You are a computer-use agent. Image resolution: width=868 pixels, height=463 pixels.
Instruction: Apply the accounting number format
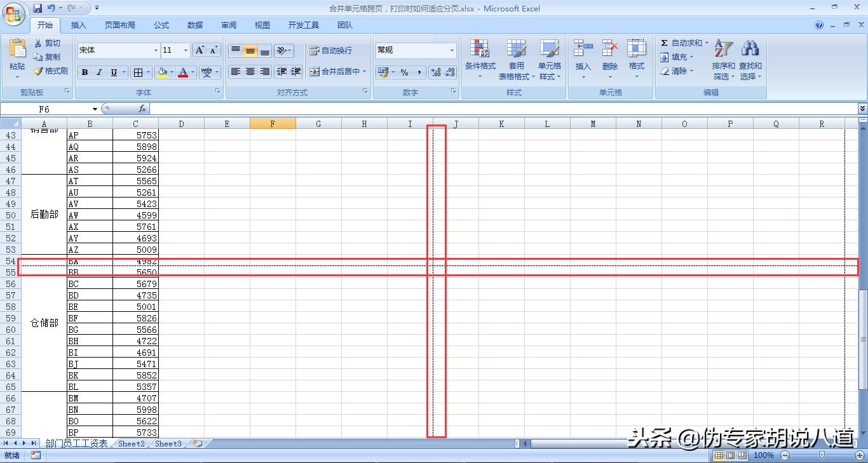[x=383, y=72]
